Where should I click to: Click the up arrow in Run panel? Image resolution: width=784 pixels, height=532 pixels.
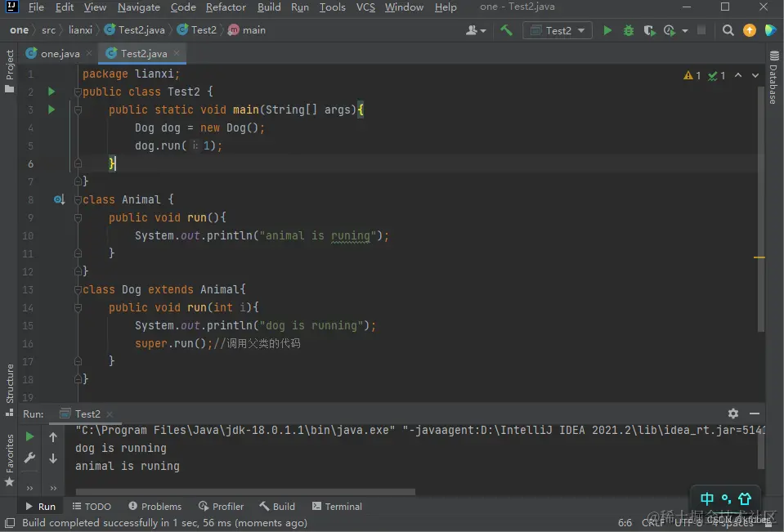pyautogui.click(x=53, y=437)
